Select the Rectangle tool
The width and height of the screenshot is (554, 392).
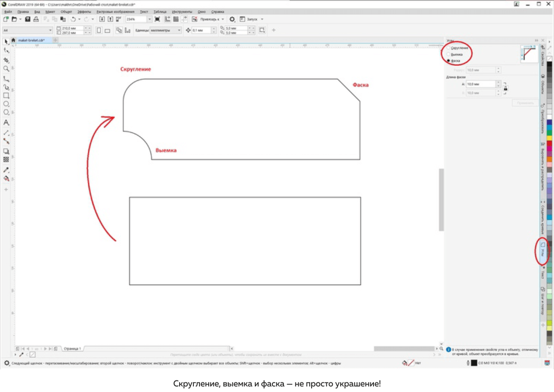click(x=6, y=95)
